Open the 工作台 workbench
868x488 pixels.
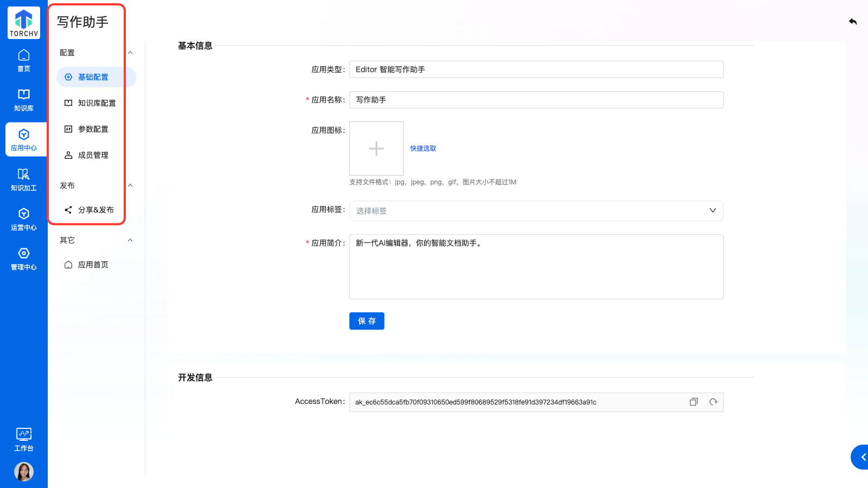point(24,440)
